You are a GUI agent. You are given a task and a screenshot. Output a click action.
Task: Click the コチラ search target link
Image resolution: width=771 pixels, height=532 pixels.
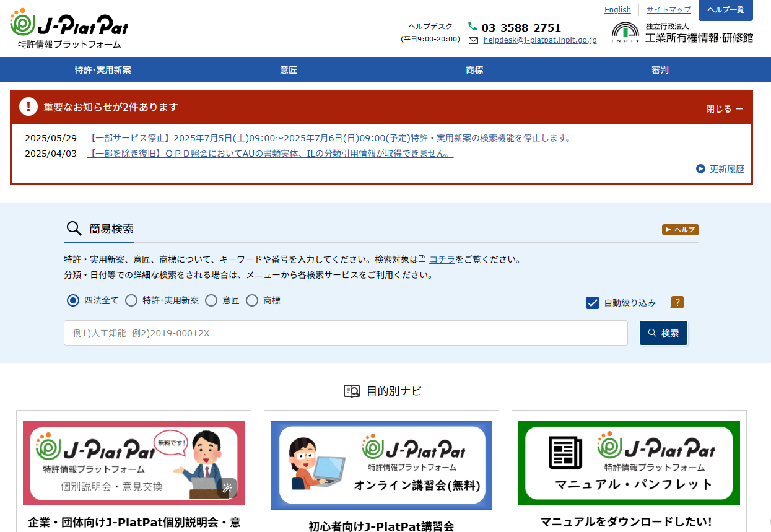point(443,259)
